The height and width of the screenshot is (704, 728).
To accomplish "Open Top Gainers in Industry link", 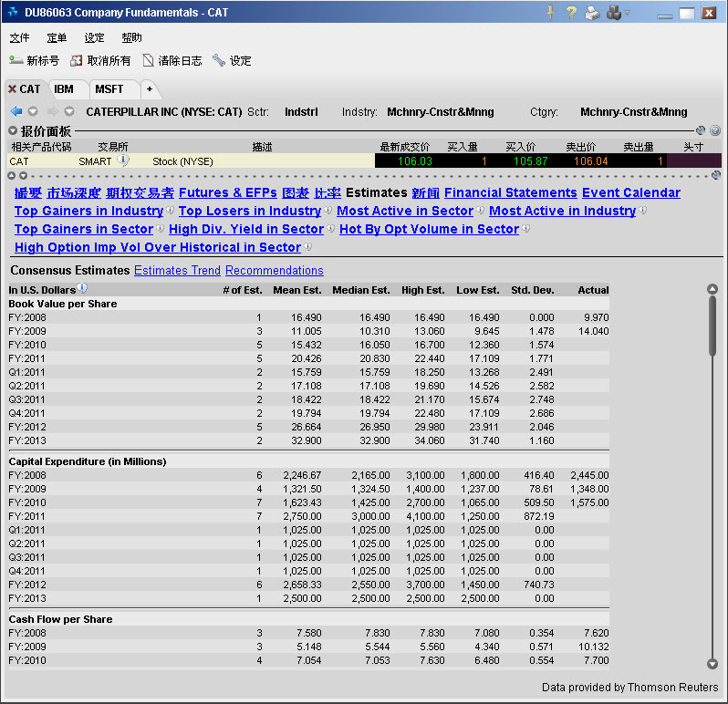I will click(x=88, y=212).
